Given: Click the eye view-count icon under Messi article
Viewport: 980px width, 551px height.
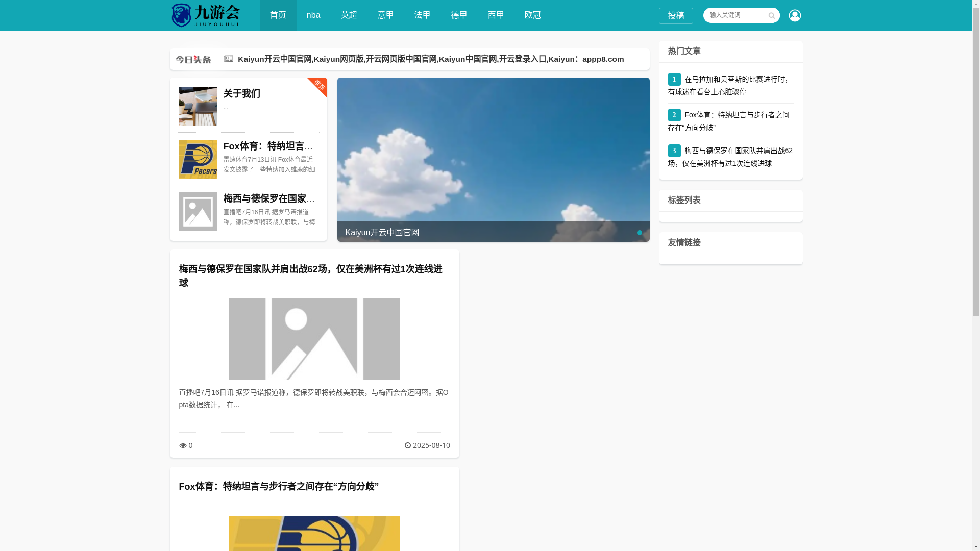Looking at the screenshot, I should coord(183,445).
